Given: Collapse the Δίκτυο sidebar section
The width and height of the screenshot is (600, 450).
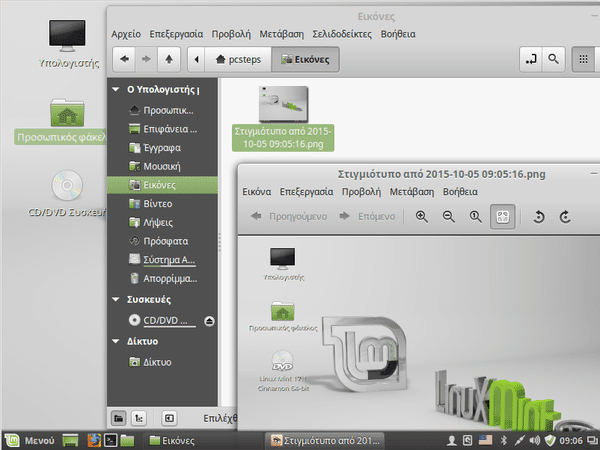Looking at the screenshot, I should click(116, 341).
